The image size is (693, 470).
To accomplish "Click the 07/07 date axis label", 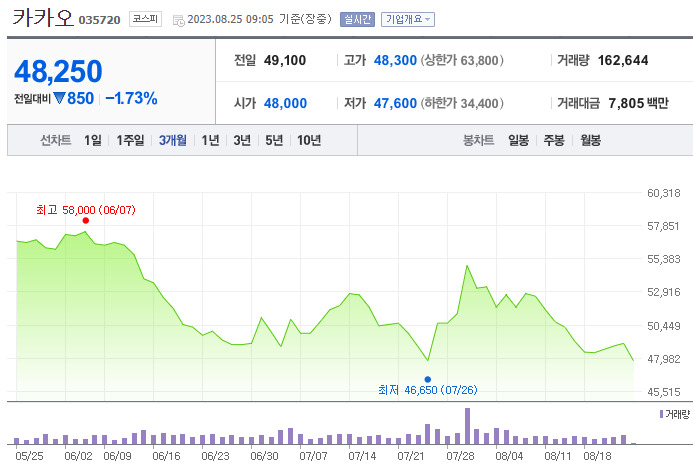I will 313,456.
